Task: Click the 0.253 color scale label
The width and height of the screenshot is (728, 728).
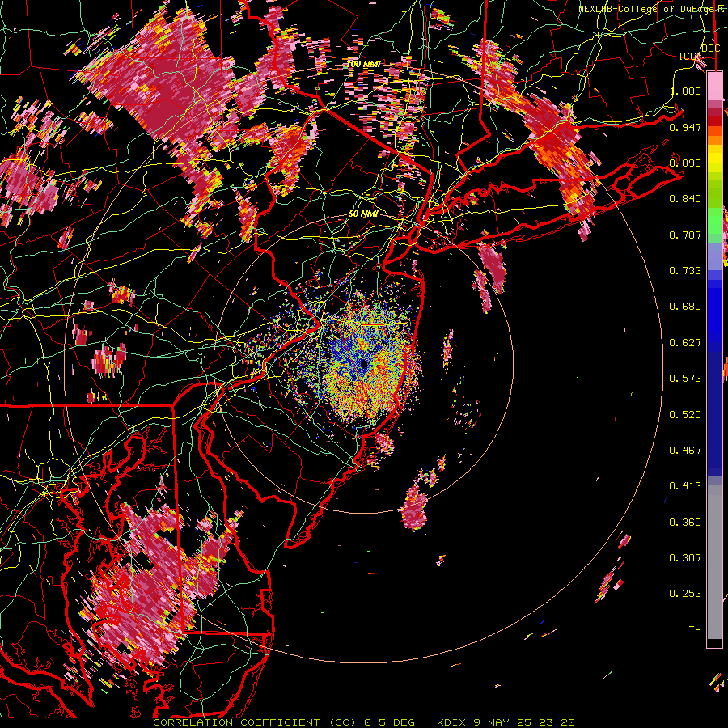Action: click(x=685, y=594)
